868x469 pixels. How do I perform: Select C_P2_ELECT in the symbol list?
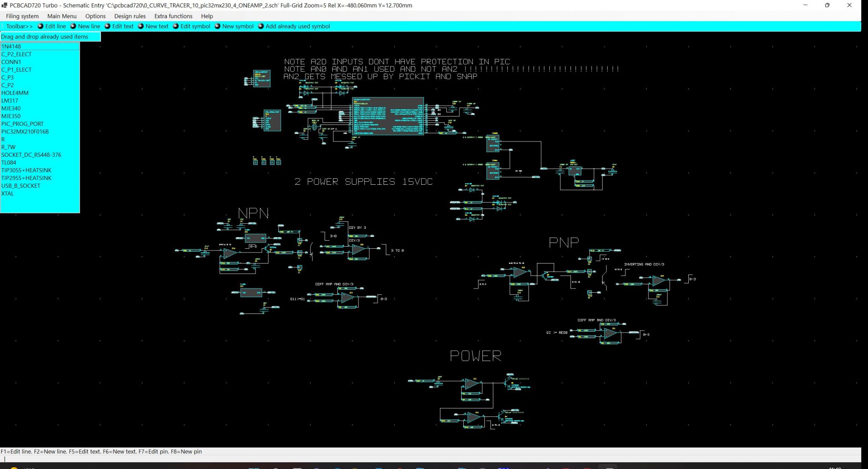(40, 54)
